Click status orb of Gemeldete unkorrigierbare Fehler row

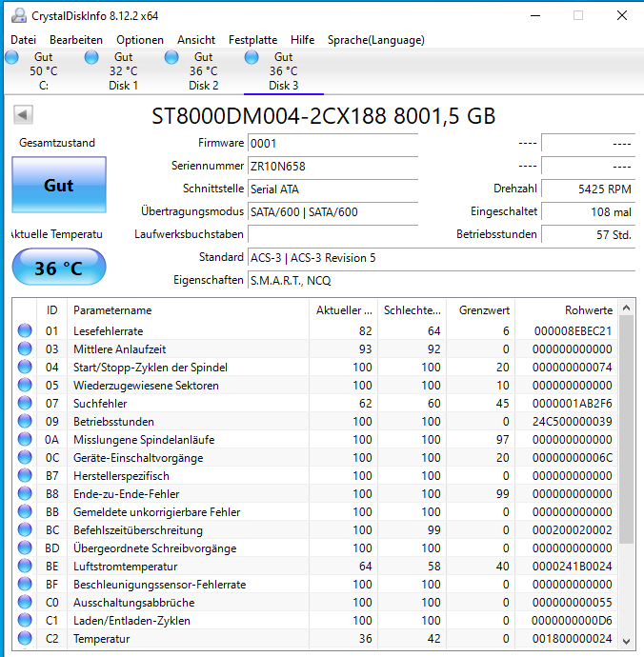[25, 511]
